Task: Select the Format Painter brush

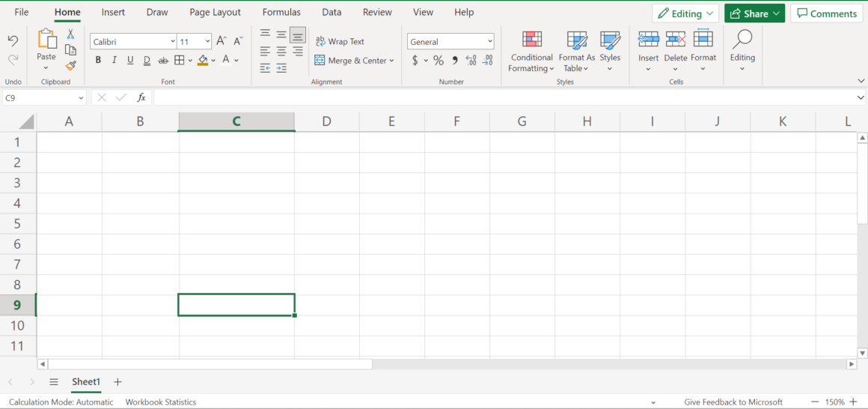Action: 70,66
